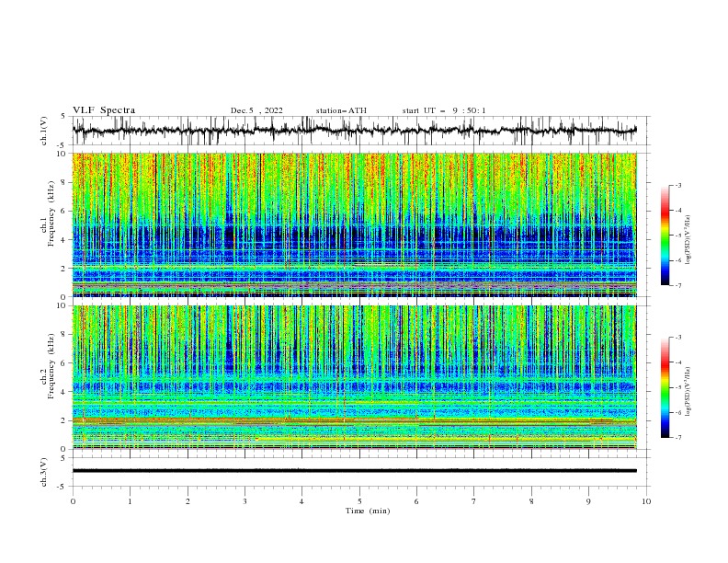The image size is (728, 563).
Task: Click the "-3" tick on ch.1 colorbar
Action: pyautogui.click(x=677, y=185)
